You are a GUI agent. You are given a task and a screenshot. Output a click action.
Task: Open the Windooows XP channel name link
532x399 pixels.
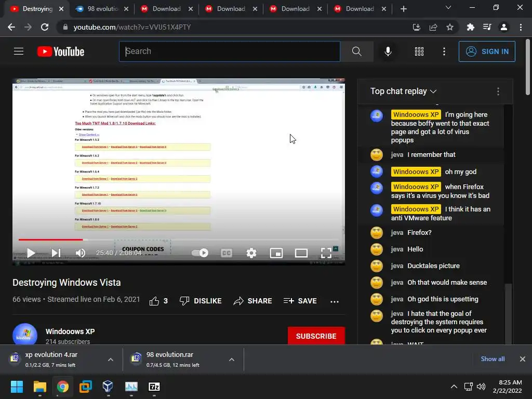tap(70, 331)
